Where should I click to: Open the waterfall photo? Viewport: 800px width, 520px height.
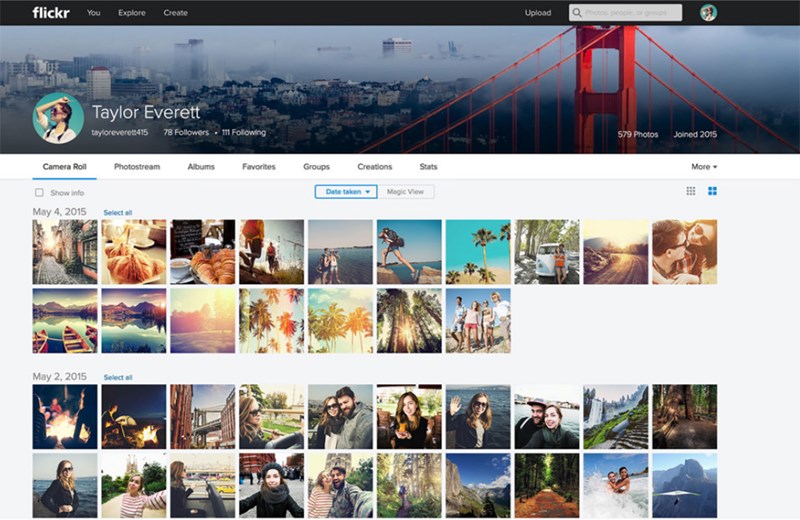616,417
